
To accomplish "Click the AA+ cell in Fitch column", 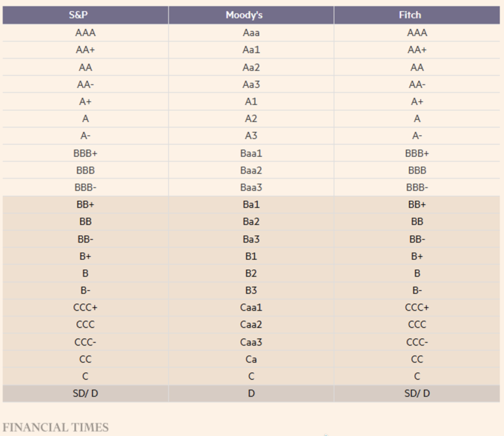I will pos(417,50).
